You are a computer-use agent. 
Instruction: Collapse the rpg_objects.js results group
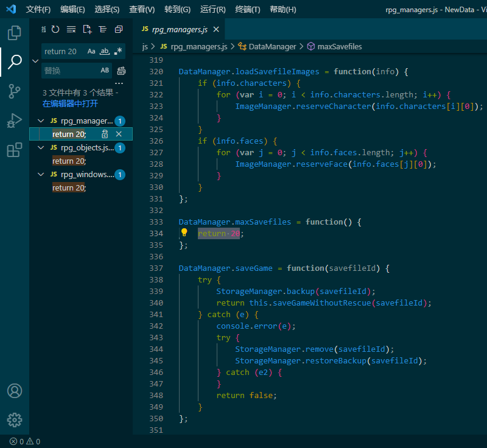click(x=41, y=148)
